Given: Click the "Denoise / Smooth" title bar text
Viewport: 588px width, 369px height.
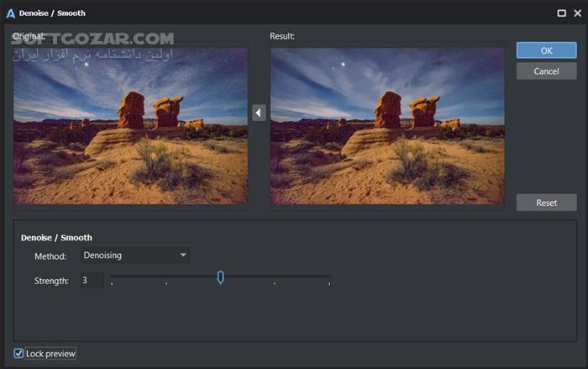Looking at the screenshot, I should [52, 13].
